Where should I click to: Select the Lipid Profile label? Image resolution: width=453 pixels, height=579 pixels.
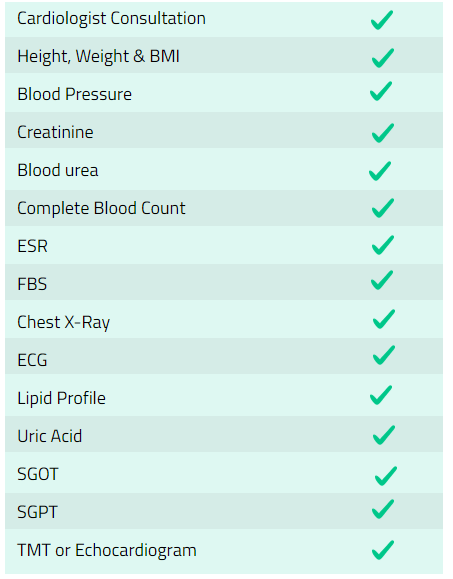point(61,398)
